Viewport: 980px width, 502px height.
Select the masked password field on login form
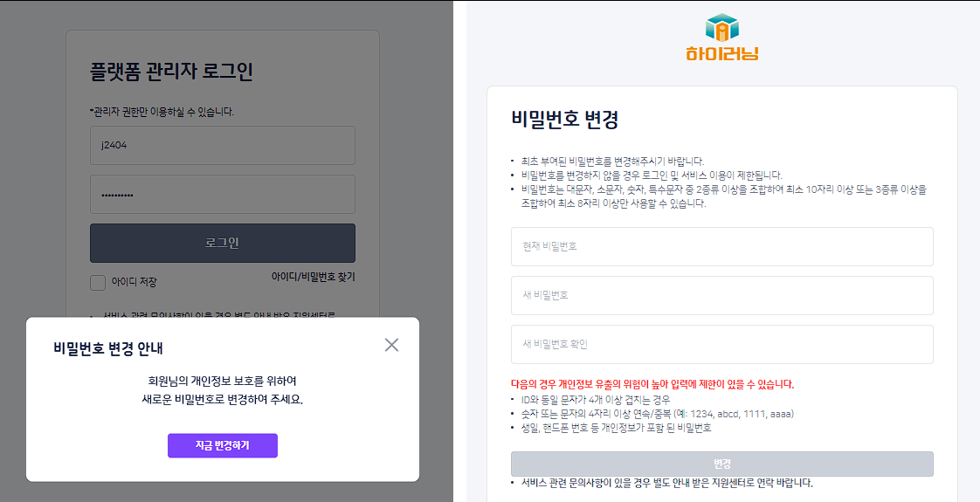tap(223, 194)
